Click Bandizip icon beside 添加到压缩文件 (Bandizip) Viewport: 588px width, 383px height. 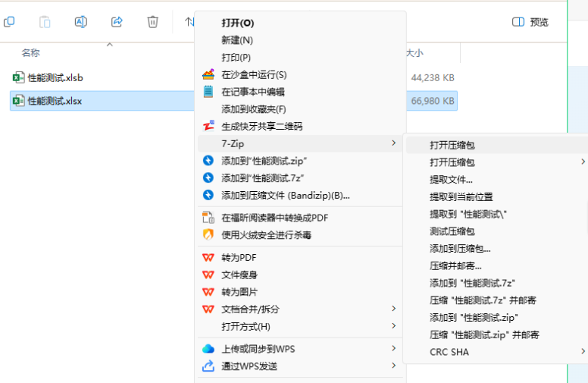208,195
